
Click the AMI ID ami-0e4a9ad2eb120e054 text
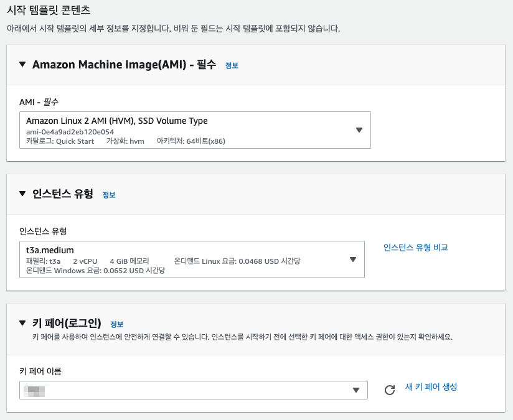point(70,132)
